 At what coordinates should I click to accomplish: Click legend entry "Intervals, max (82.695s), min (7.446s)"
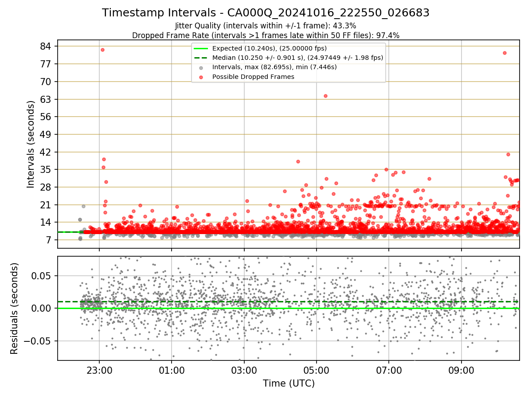(x=274, y=67)
